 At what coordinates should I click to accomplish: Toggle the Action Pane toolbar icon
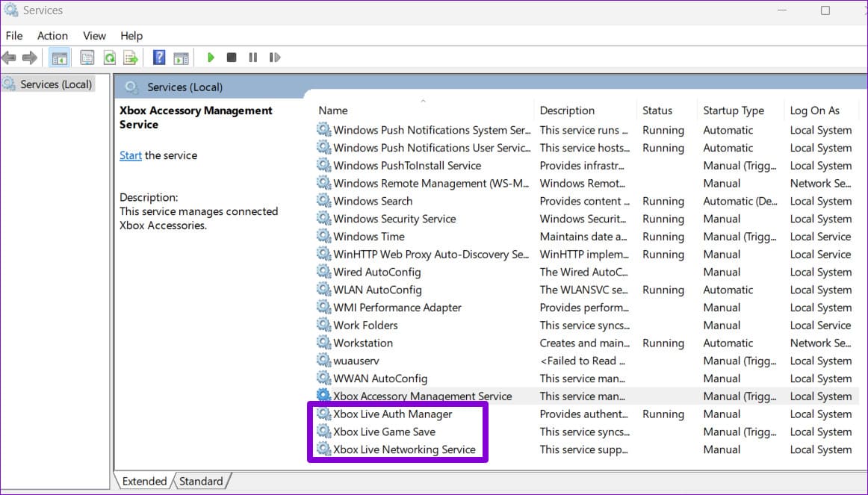(x=181, y=57)
